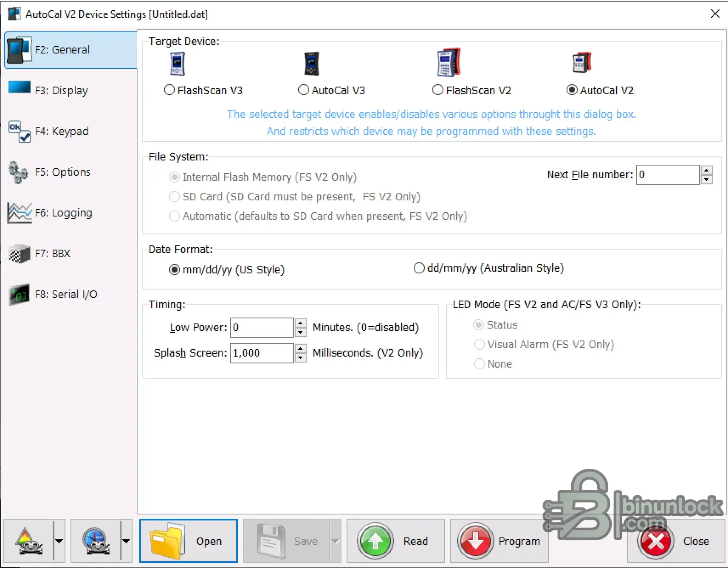Click the FlashScan V3 device picture
This screenshot has height=568, width=728.
coord(177,64)
